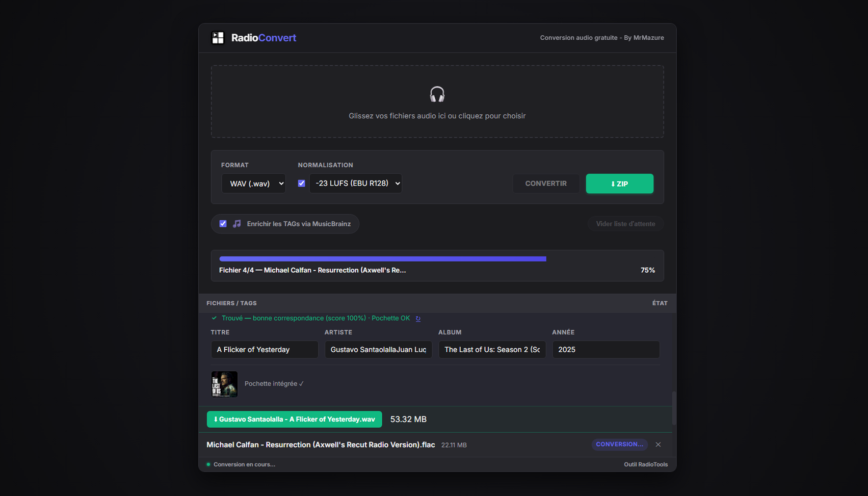Click the 22.11 MB file size
Viewport: 868px width, 496px height.
pyautogui.click(x=454, y=445)
